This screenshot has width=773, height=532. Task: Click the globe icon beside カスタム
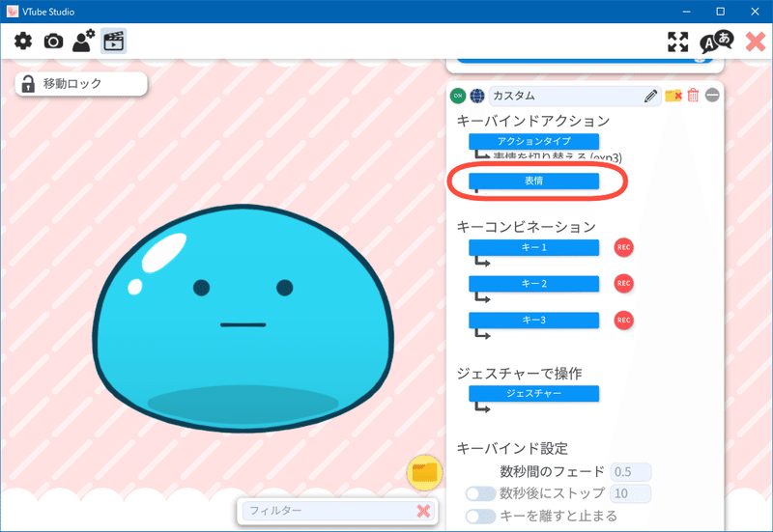[477, 96]
